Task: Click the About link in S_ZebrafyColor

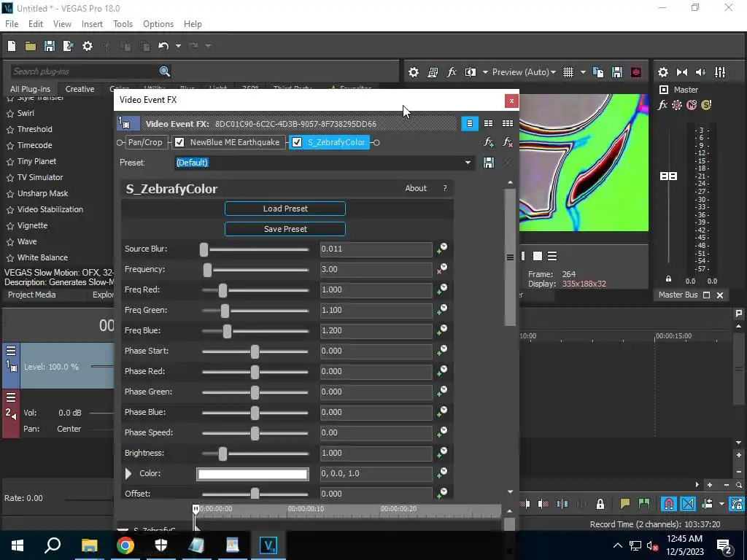Action: click(x=415, y=188)
